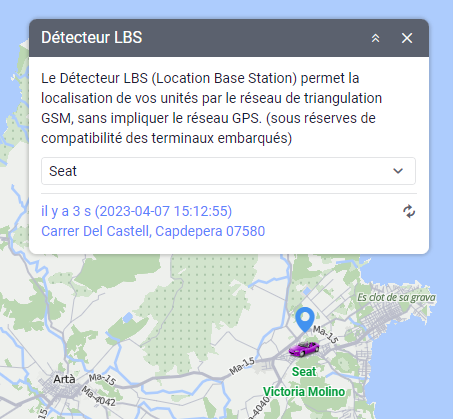This screenshot has height=419, width=453.
Task: Select the purple car icon
Action: (304, 349)
